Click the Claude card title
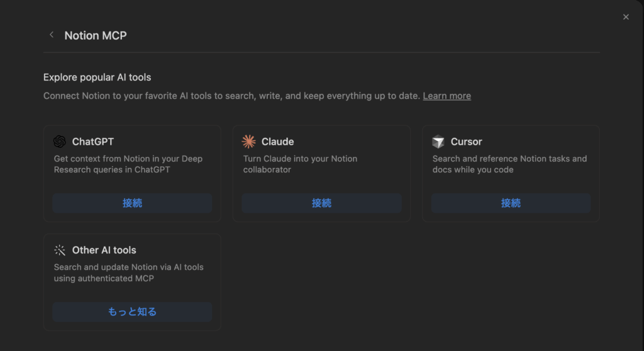Image resolution: width=644 pixels, height=351 pixels. (277, 142)
